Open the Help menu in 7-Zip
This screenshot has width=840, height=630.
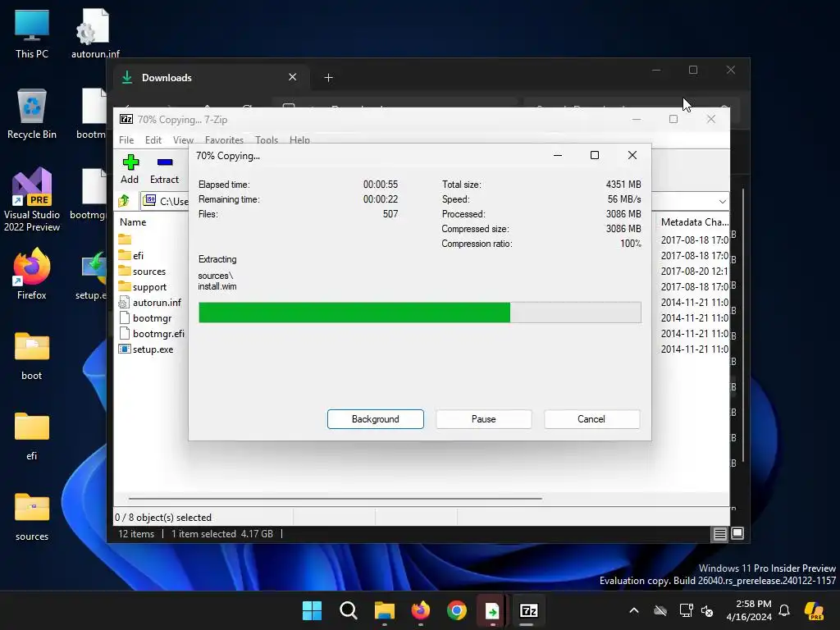pyautogui.click(x=299, y=139)
